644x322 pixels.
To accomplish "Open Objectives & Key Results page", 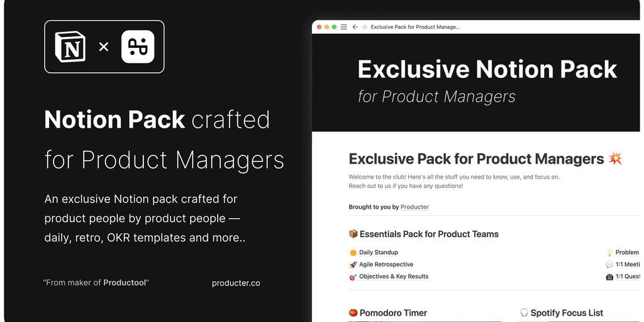I will point(394,277).
